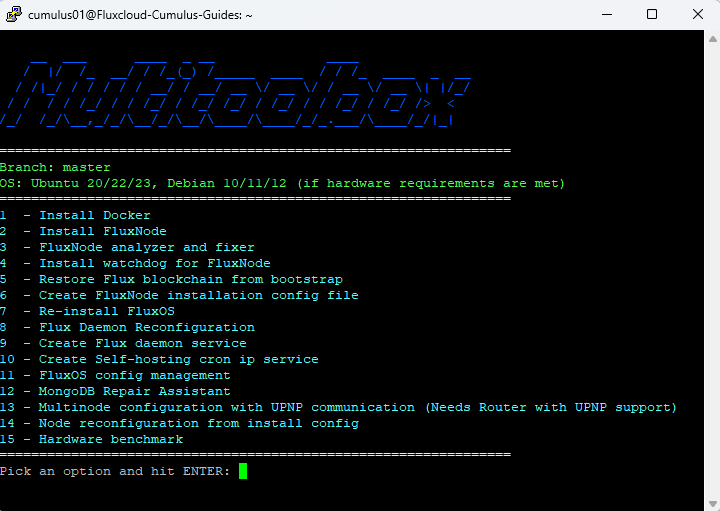The width and height of the screenshot is (720, 511).
Task: Select the 'Hardware benchmark' entry
Action: [111, 439]
